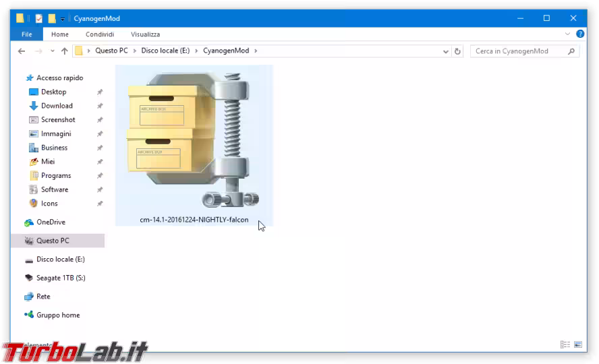Image resolution: width=599 pixels, height=364 pixels.
Task: Select OneDrive in navigation pane
Action: tap(51, 222)
